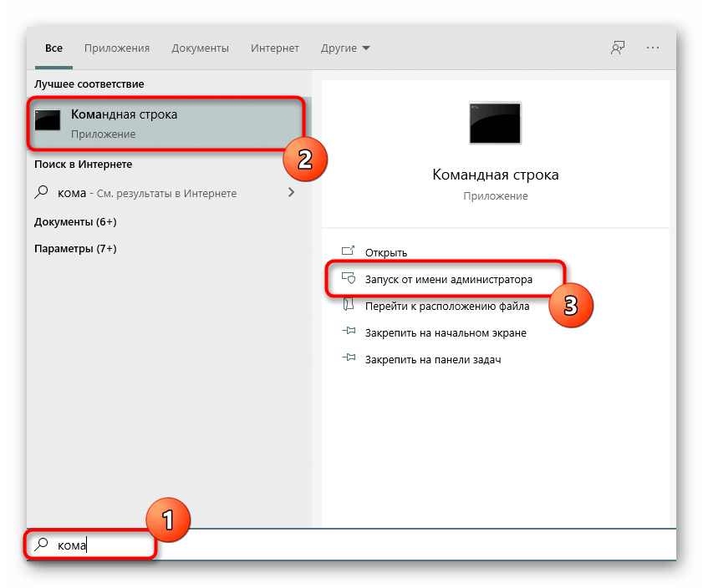Expand the Параметры (7+) section
The image size is (703, 588).
pyautogui.click(x=75, y=249)
